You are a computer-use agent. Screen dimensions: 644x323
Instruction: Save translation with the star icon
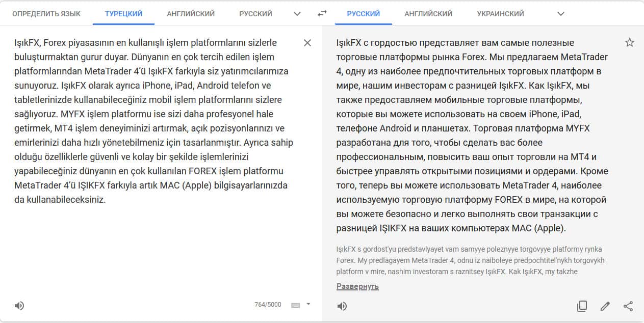click(630, 43)
